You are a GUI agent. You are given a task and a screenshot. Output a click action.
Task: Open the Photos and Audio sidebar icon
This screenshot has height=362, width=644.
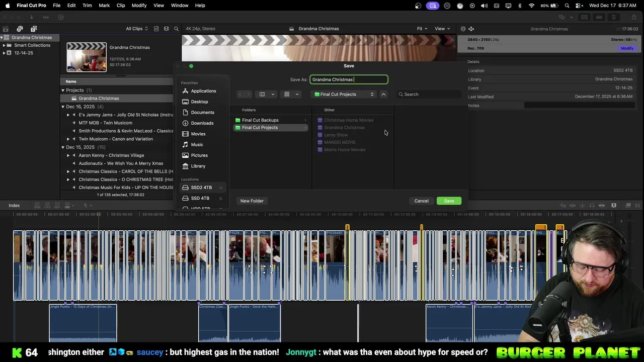[20, 29]
